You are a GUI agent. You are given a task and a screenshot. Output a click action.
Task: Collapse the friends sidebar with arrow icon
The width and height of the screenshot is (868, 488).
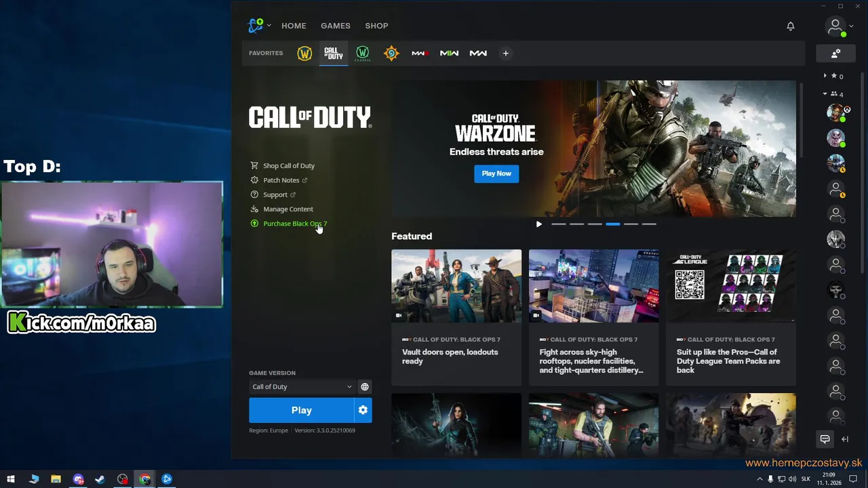coord(845,439)
